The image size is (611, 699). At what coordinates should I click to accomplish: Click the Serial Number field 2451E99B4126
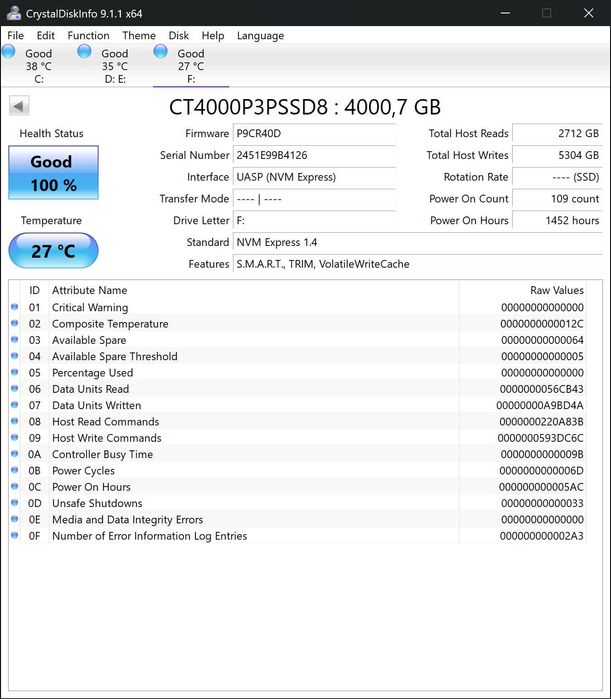pyautogui.click(x=315, y=155)
